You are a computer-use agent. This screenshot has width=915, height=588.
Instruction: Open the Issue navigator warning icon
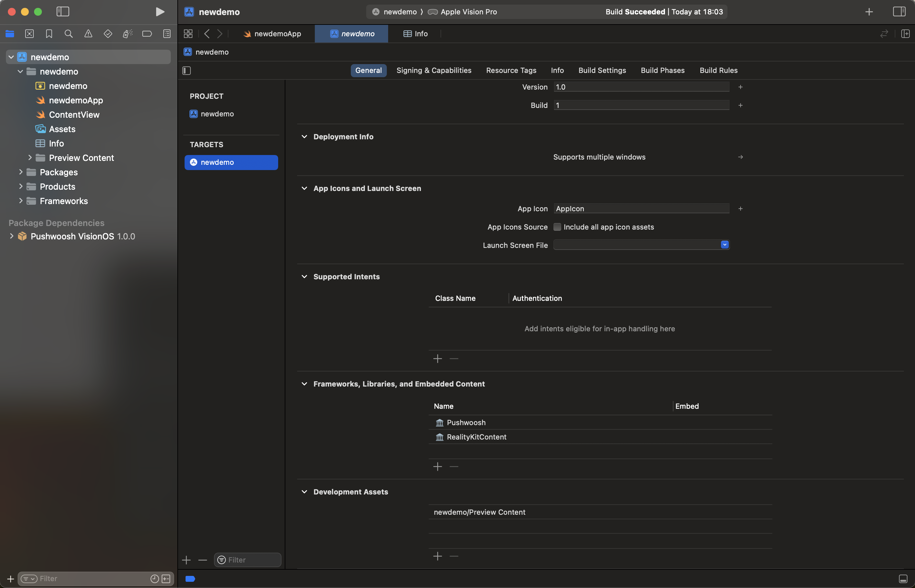[88, 34]
